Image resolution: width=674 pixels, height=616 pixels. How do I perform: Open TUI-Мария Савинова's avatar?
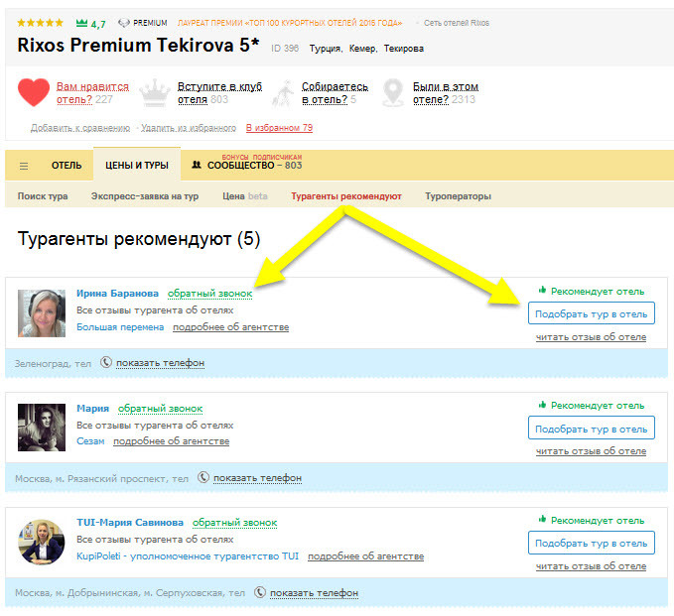(x=42, y=543)
